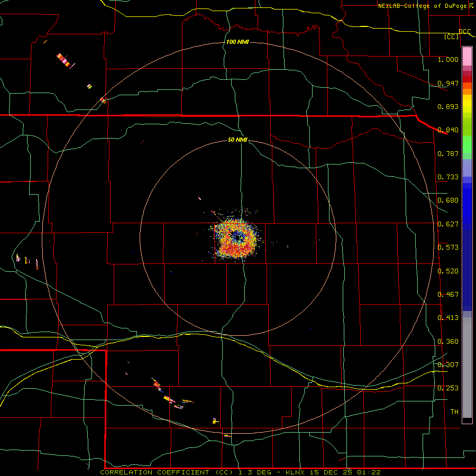Click the 0.413 color scale value

[x=448, y=318]
